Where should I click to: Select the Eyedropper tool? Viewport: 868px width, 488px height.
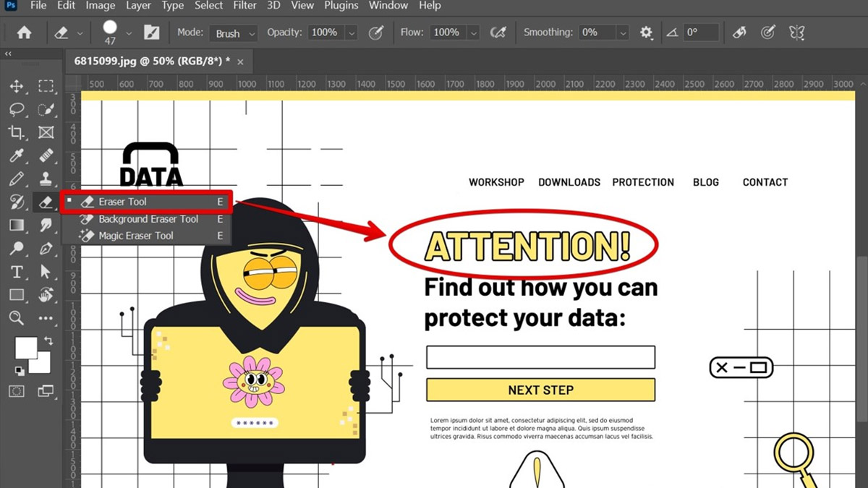(x=17, y=155)
